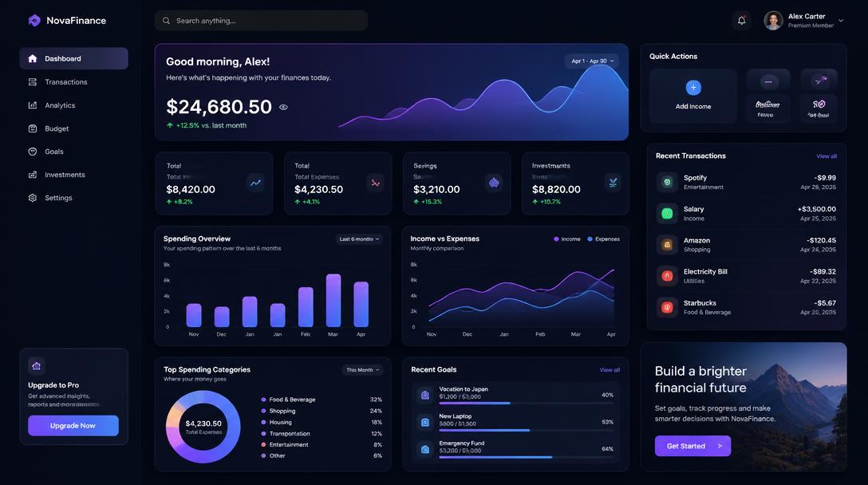Click the -$5.67 Starbucks amount
Viewport: 868px width, 485px height.
(825, 303)
